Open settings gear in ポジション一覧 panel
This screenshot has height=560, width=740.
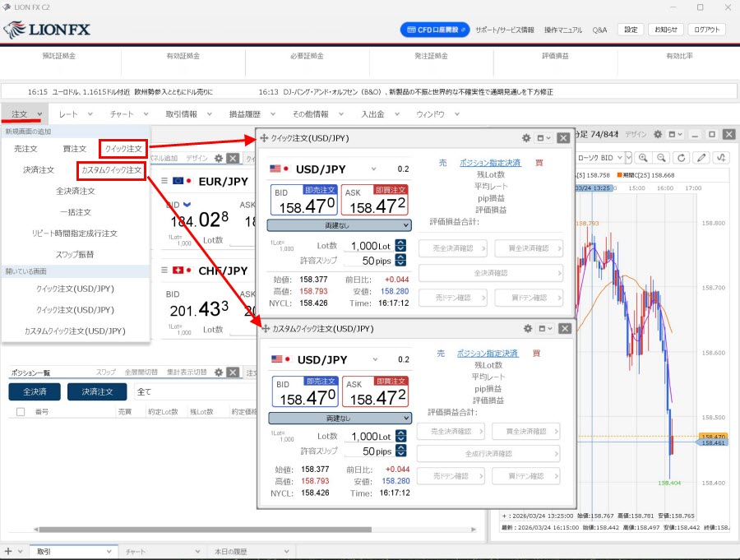pyautogui.click(x=219, y=373)
